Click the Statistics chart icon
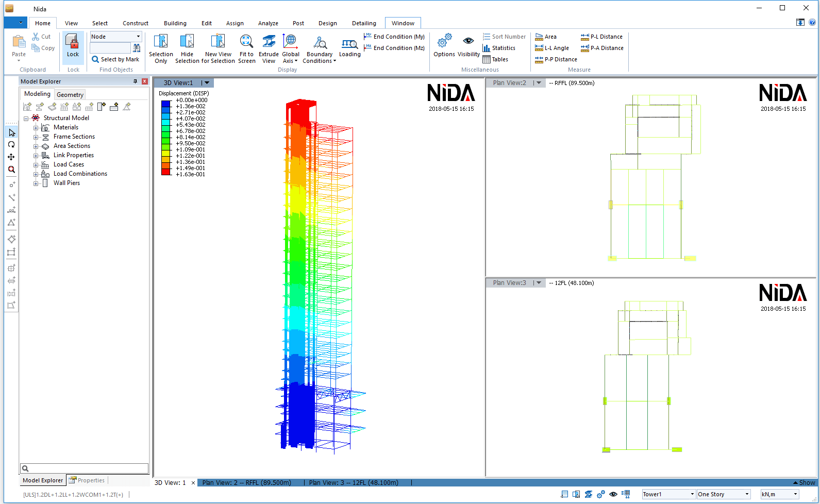The width and height of the screenshot is (820, 504). pyautogui.click(x=487, y=48)
